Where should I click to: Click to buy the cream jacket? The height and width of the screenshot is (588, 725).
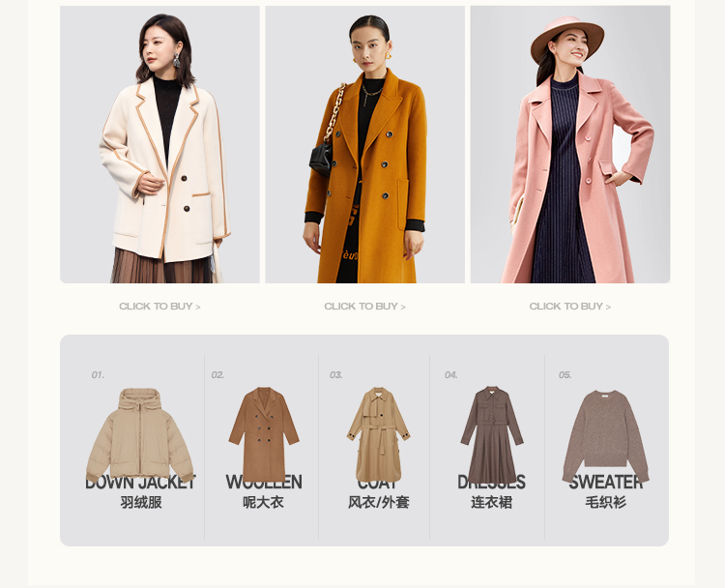click(159, 307)
